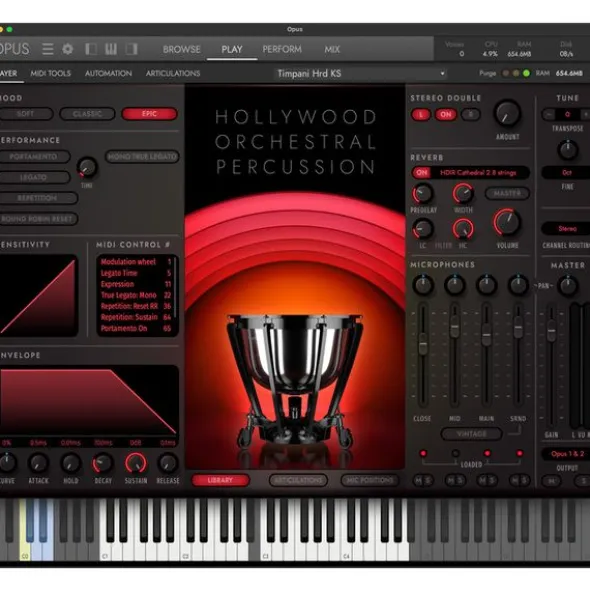
Task: Open the Opus 1 & 2 output dropdown
Action: (x=567, y=454)
